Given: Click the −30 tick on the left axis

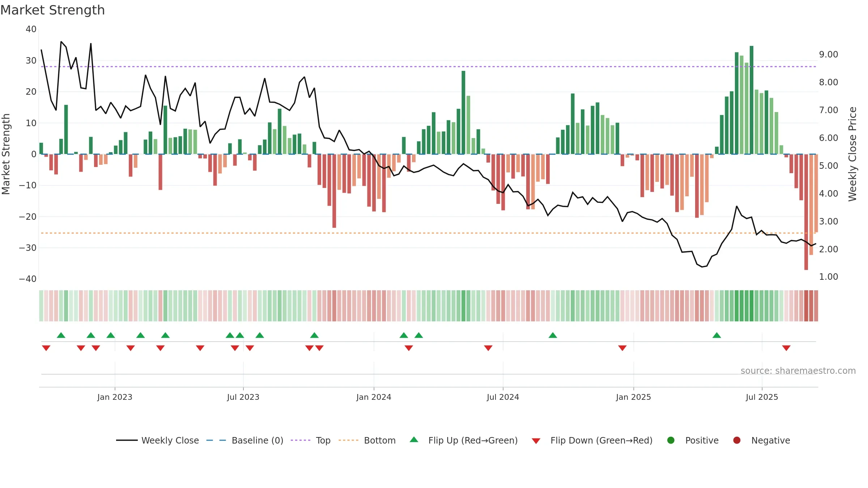Looking at the screenshot, I should 28,248.
